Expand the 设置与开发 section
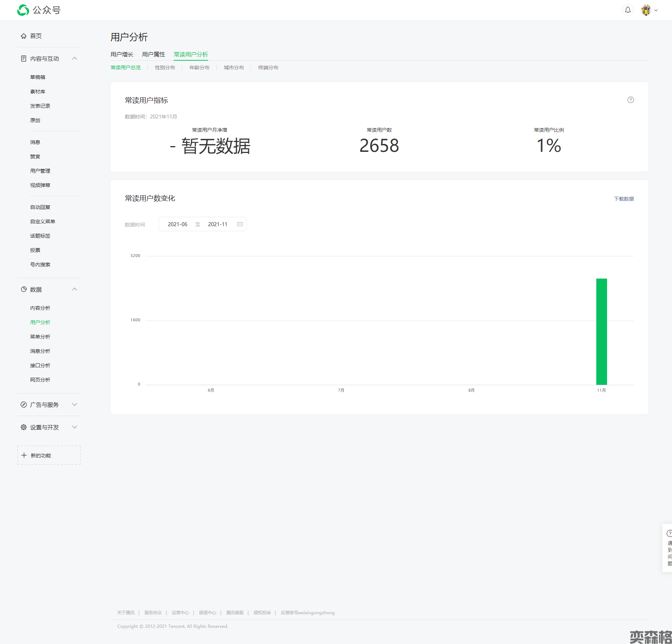672x644 pixels. point(75,427)
